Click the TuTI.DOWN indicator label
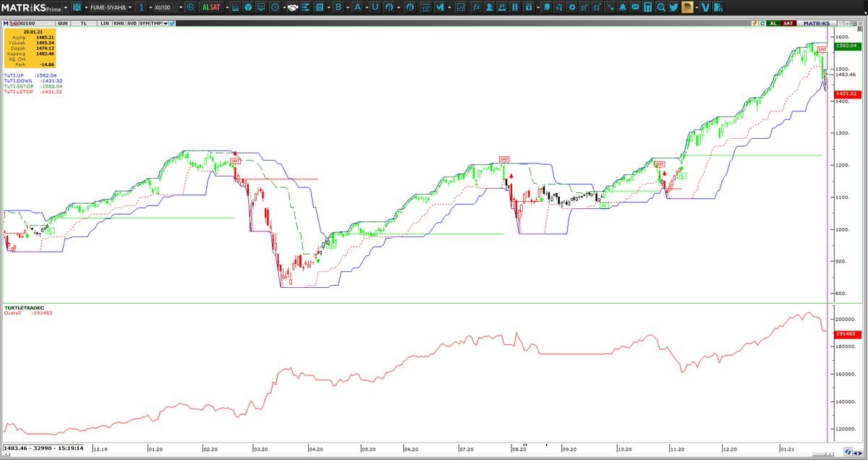This screenshot has width=868, height=460. pos(18,80)
